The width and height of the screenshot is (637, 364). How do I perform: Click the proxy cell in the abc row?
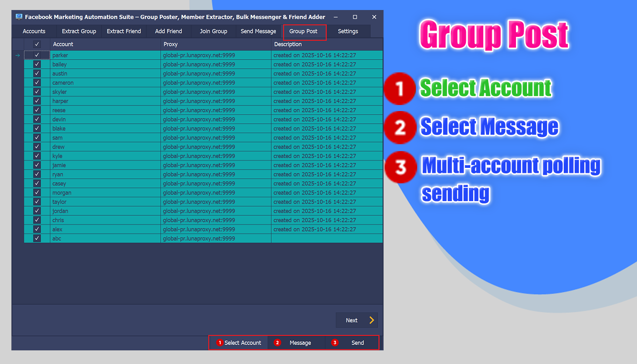216,238
